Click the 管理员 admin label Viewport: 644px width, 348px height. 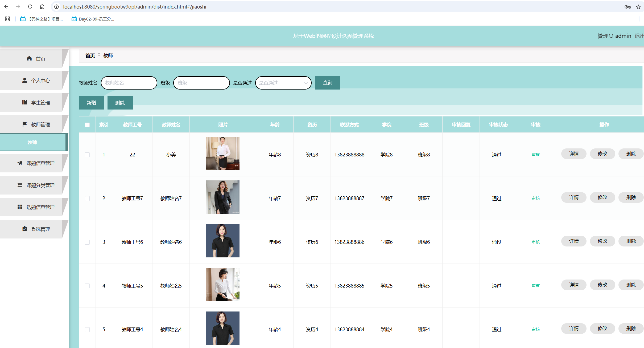coord(614,36)
